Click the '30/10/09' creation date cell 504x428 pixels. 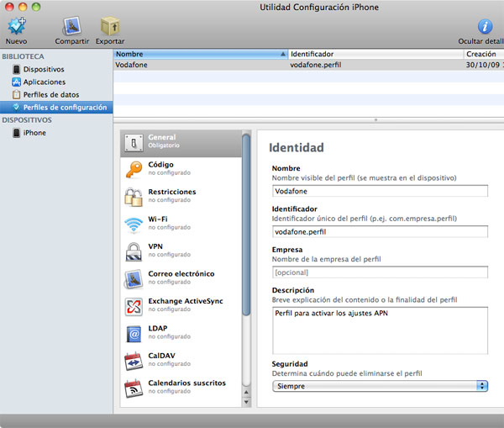click(483, 65)
